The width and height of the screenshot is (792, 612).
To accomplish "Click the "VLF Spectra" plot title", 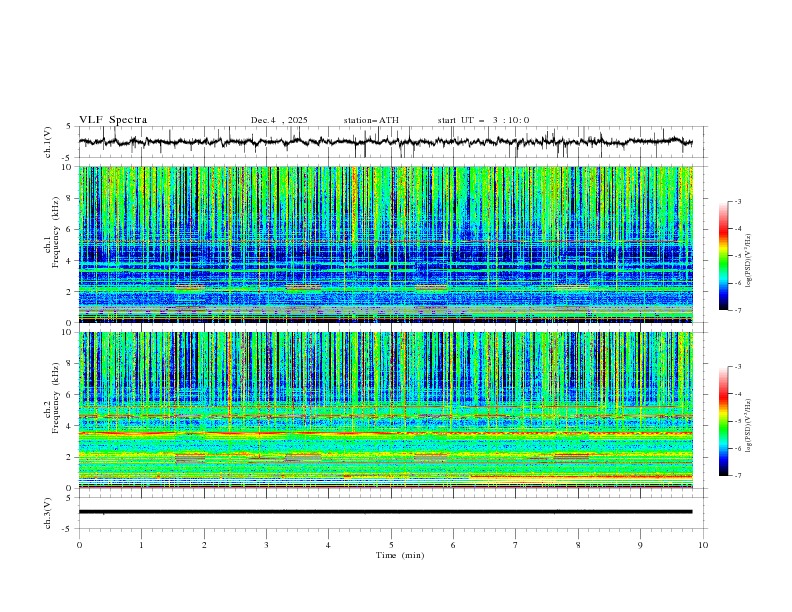I will (113, 120).
